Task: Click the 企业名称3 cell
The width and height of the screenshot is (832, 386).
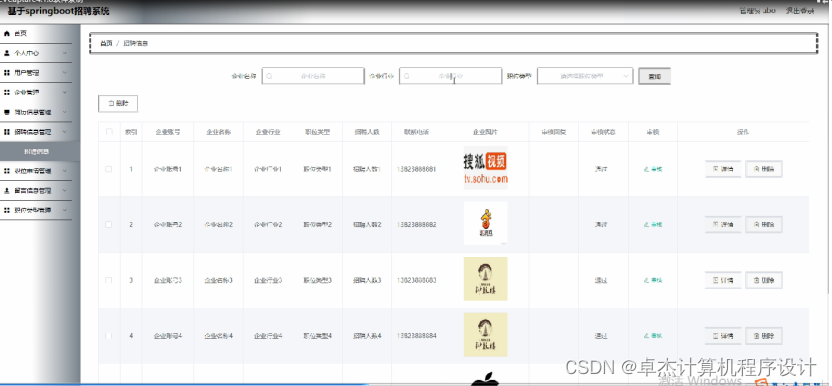Action: pyautogui.click(x=219, y=280)
